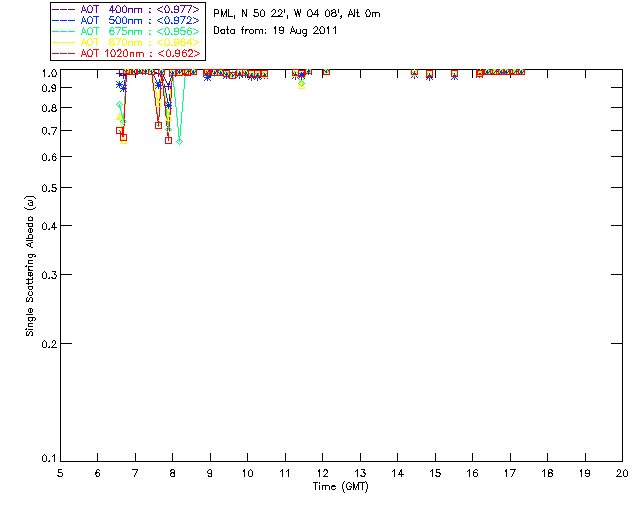This screenshot has width=640, height=512.
Task: Click the AOT 400nm legend entry
Action: (127, 9)
